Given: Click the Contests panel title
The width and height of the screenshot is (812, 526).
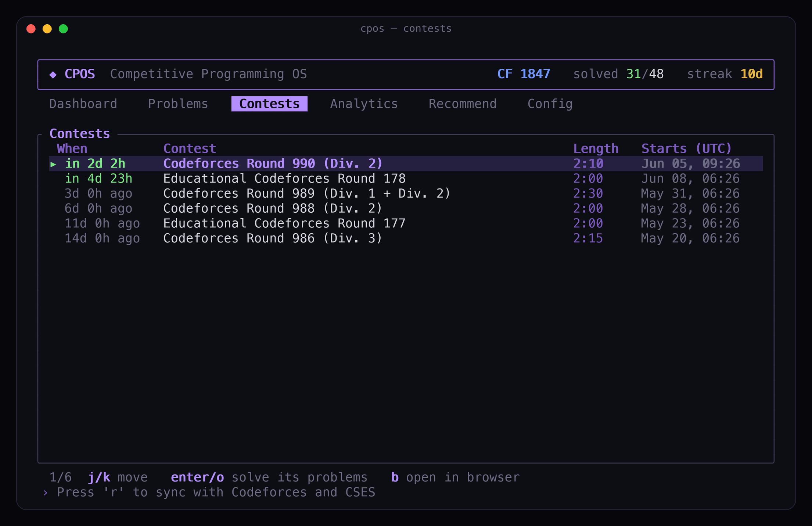Looking at the screenshot, I should [x=80, y=134].
